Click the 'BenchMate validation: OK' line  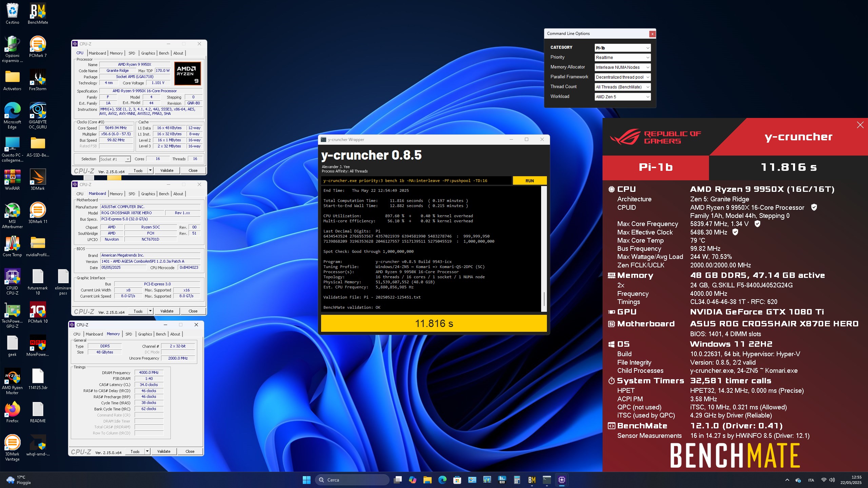coord(352,307)
